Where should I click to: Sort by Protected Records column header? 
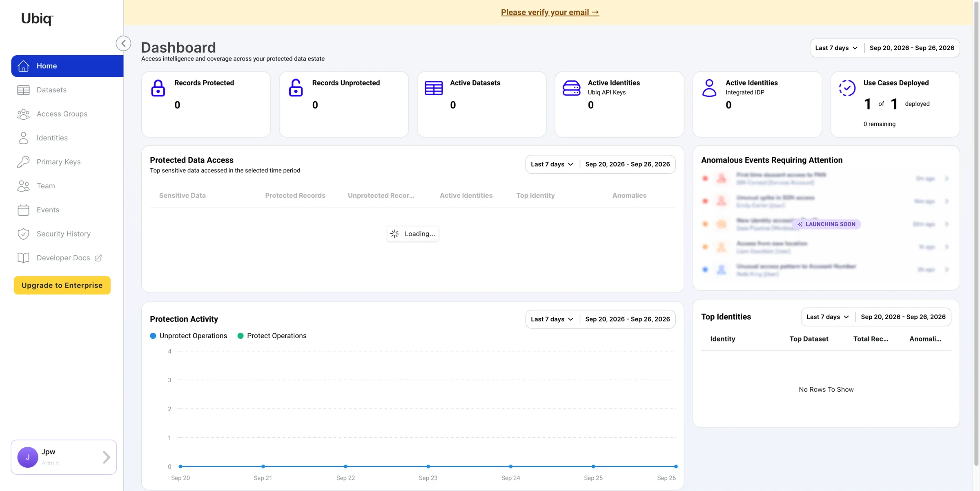point(295,196)
